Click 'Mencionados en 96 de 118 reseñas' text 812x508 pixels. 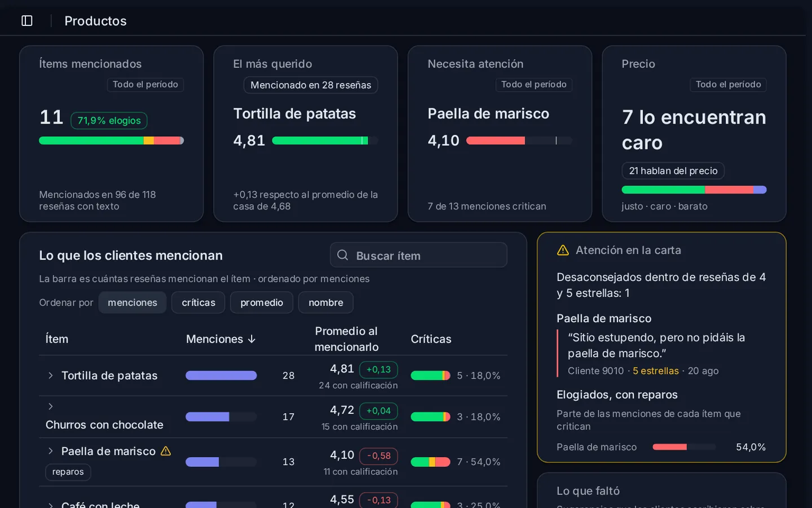[98, 200]
